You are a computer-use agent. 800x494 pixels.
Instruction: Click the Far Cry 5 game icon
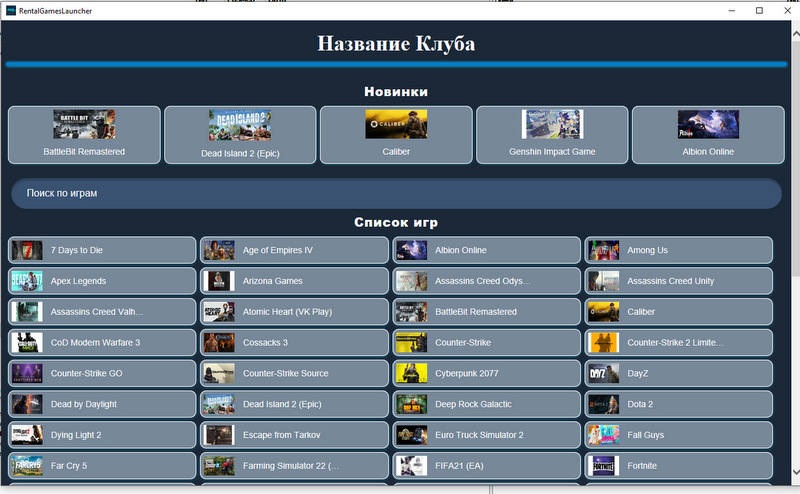pos(27,465)
